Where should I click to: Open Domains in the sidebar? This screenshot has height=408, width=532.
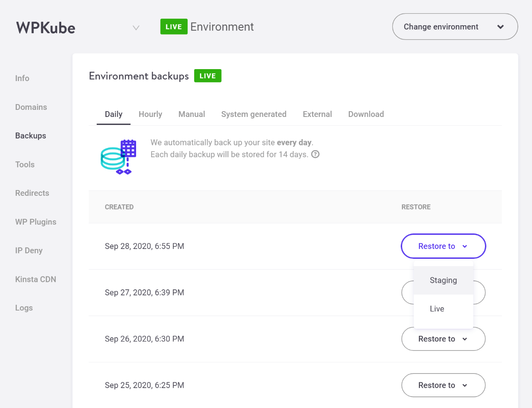pyautogui.click(x=31, y=107)
